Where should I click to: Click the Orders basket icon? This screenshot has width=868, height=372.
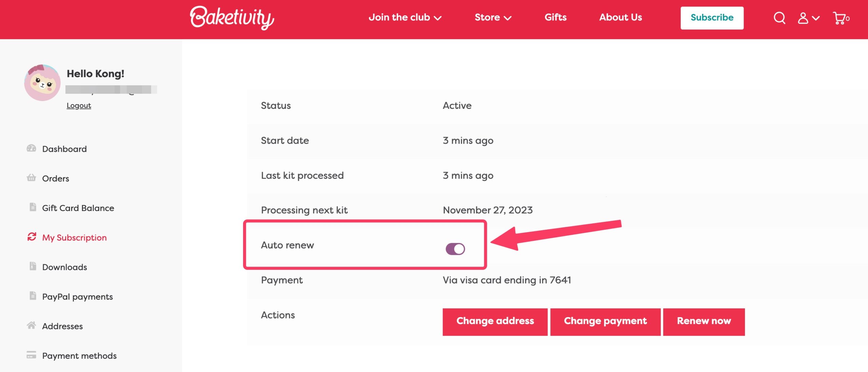coord(31,178)
